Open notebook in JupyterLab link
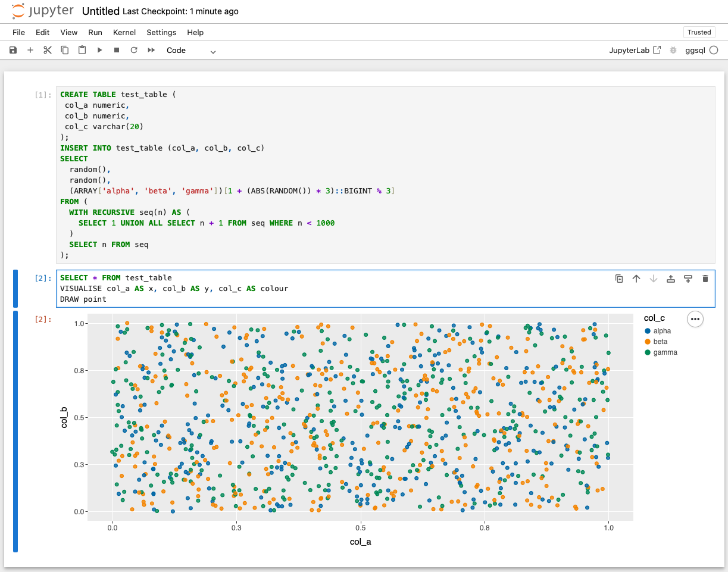Image resolution: width=728 pixels, height=572 pixels. (x=635, y=51)
